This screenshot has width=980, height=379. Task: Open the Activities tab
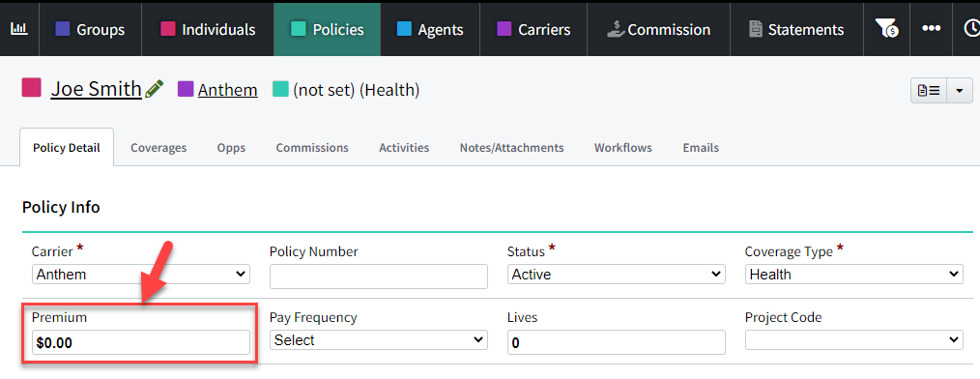coord(404,148)
